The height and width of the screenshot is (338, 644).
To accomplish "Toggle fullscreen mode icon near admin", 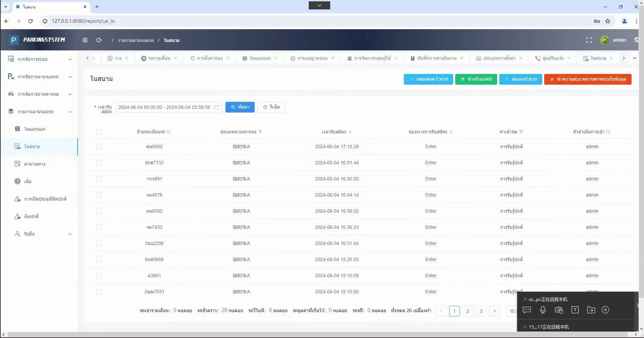I will (589, 40).
